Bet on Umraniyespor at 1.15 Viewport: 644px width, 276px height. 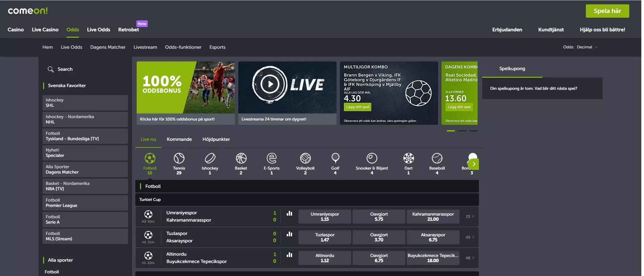tap(325, 217)
